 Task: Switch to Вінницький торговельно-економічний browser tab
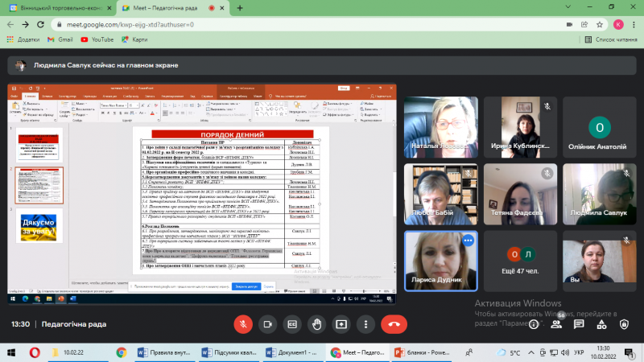coord(61,8)
